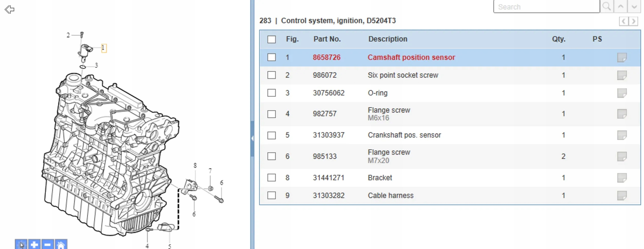Tick the O-ring row checkbox
The width and height of the screenshot is (644, 249).
[272, 93]
